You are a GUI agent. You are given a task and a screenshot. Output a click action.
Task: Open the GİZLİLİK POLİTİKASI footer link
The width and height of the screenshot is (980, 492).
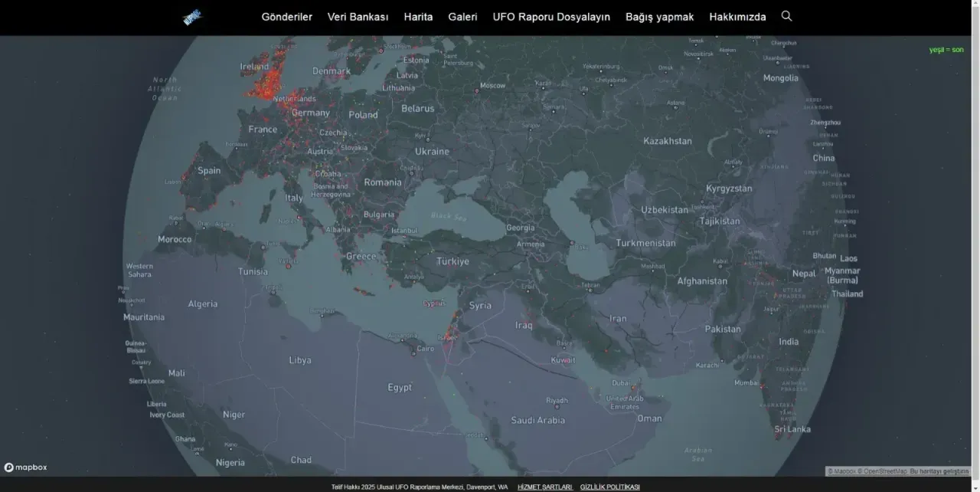point(609,487)
